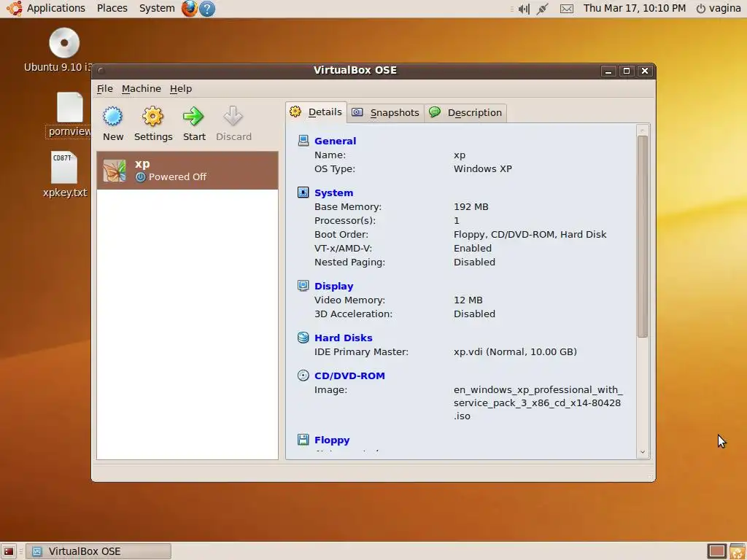Open the File menu
The image size is (747, 560).
[105, 88]
